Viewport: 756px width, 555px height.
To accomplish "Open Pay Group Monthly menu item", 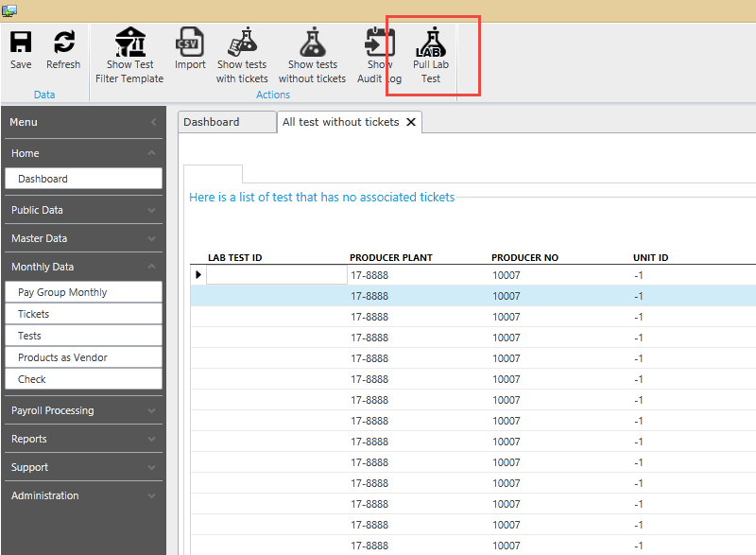I will [83, 292].
